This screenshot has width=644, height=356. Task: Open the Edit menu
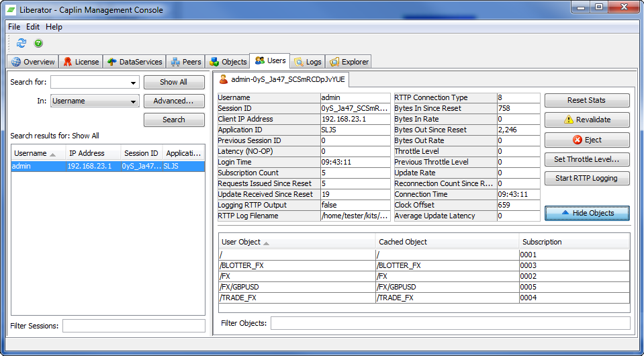click(x=33, y=27)
